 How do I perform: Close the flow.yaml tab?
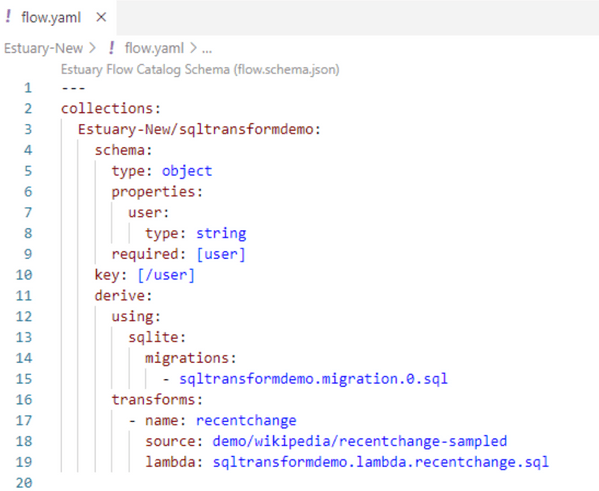pos(101,17)
